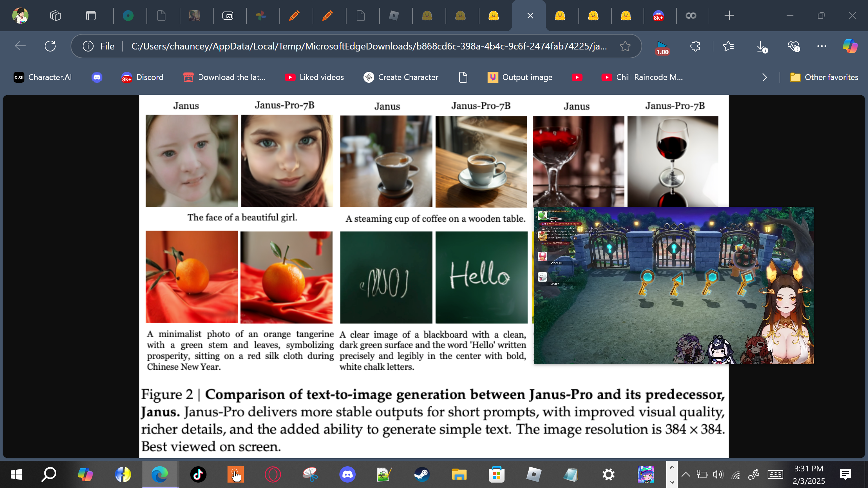Open the Character.AI bookmark
The width and height of the screenshot is (868, 488).
(x=43, y=77)
